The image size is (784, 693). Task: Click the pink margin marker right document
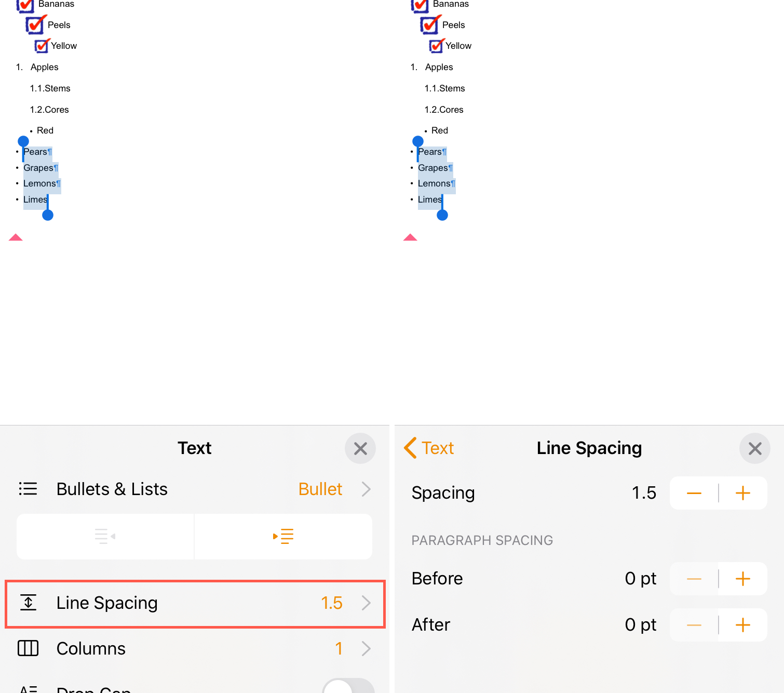(x=410, y=237)
